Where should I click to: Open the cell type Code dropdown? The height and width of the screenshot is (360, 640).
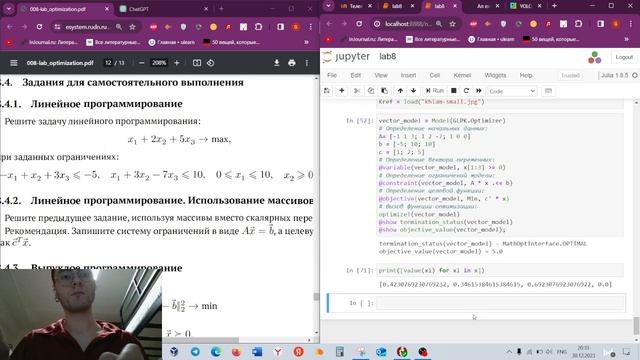[512, 91]
